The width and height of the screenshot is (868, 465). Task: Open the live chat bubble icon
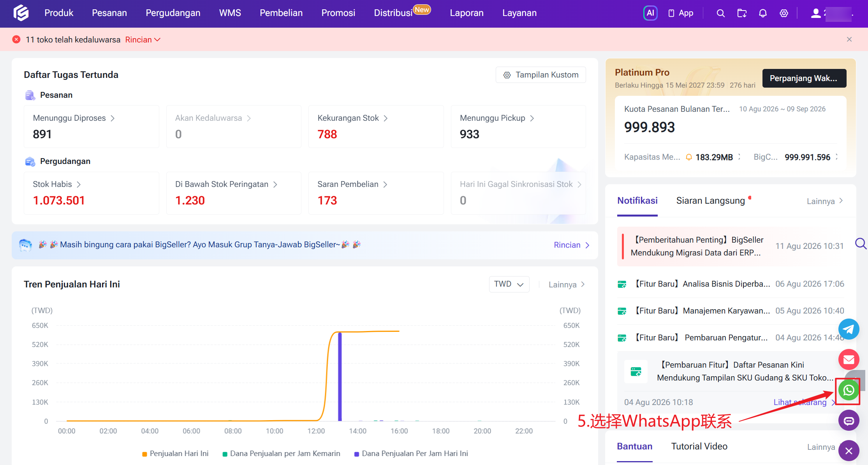point(849,420)
